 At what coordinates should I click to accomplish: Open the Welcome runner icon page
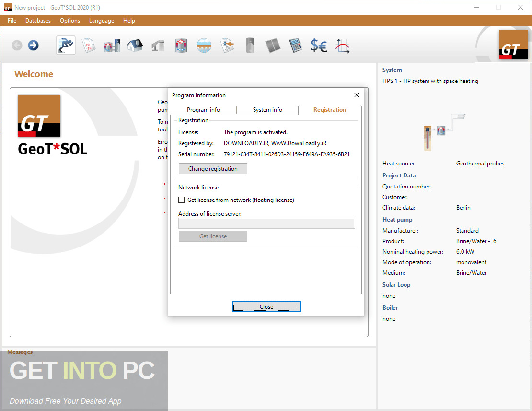tap(66, 45)
